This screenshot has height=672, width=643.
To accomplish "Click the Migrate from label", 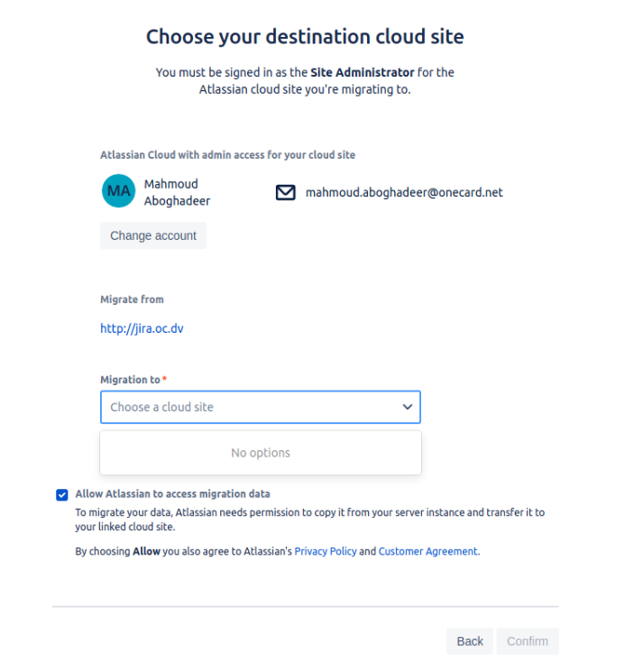I will [x=132, y=299].
